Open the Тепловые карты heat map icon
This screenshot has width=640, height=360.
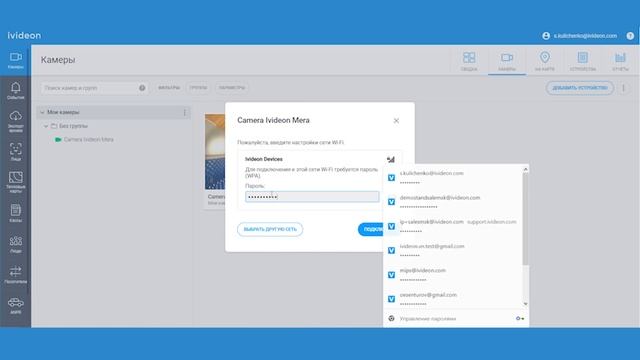click(16, 182)
